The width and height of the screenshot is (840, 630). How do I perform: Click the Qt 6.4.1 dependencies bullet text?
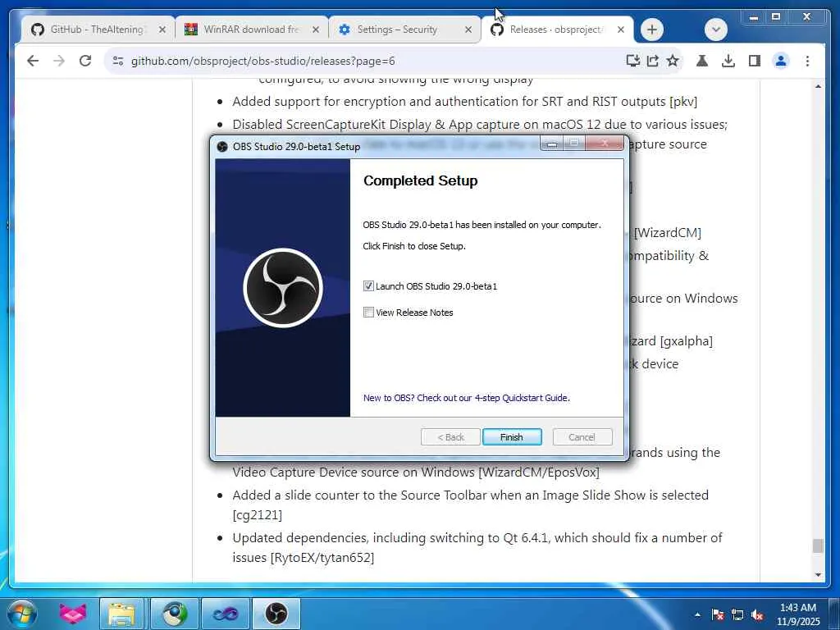(x=477, y=547)
